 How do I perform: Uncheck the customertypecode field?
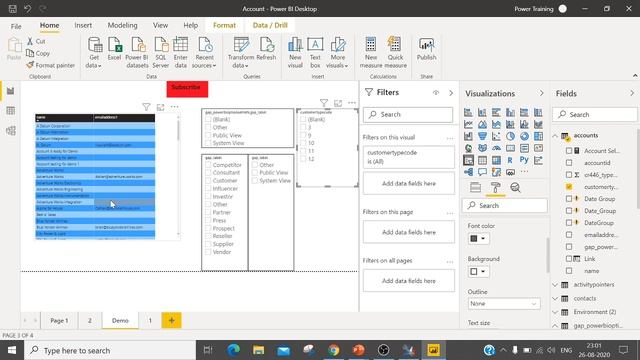tap(569, 187)
